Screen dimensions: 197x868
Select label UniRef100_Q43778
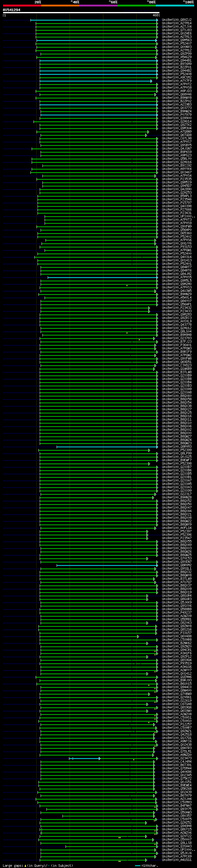pyautogui.click(x=176, y=325)
